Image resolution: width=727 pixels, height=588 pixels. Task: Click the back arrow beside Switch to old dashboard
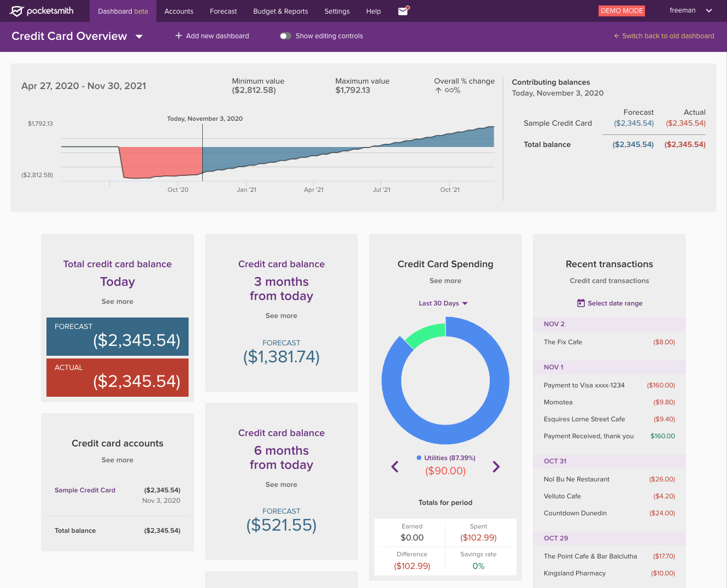tap(617, 36)
